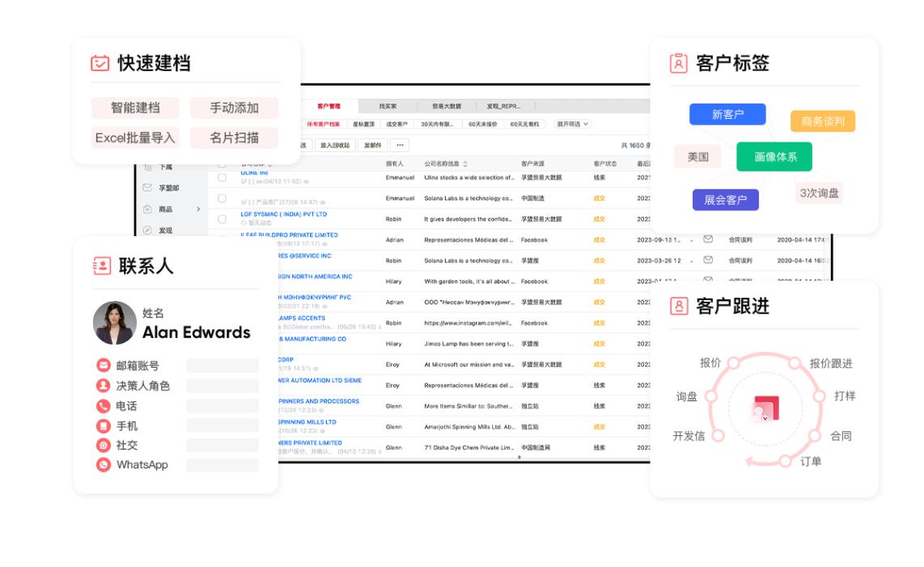Click the 手机 (mobile) icon in the contact card
924x567 pixels.
click(x=104, y=426)
